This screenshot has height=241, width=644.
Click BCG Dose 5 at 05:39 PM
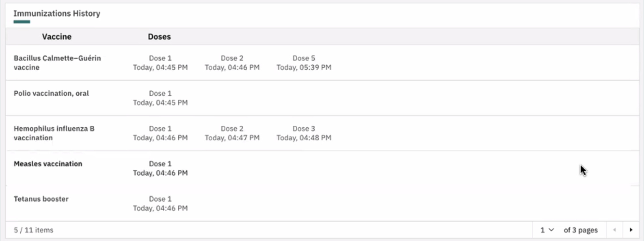(304, 63)
